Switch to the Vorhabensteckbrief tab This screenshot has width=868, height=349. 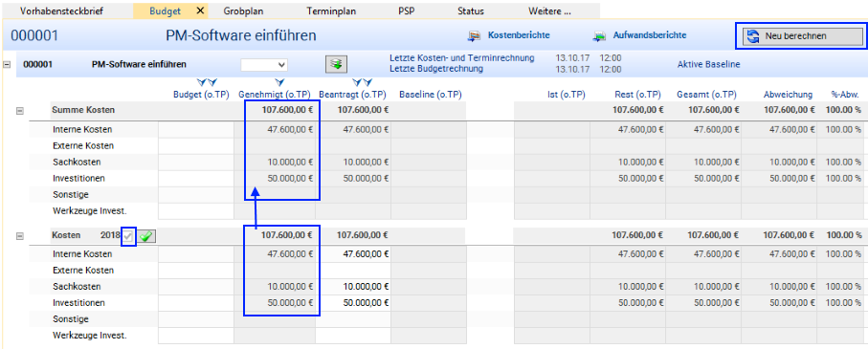[x=61, y=11]
